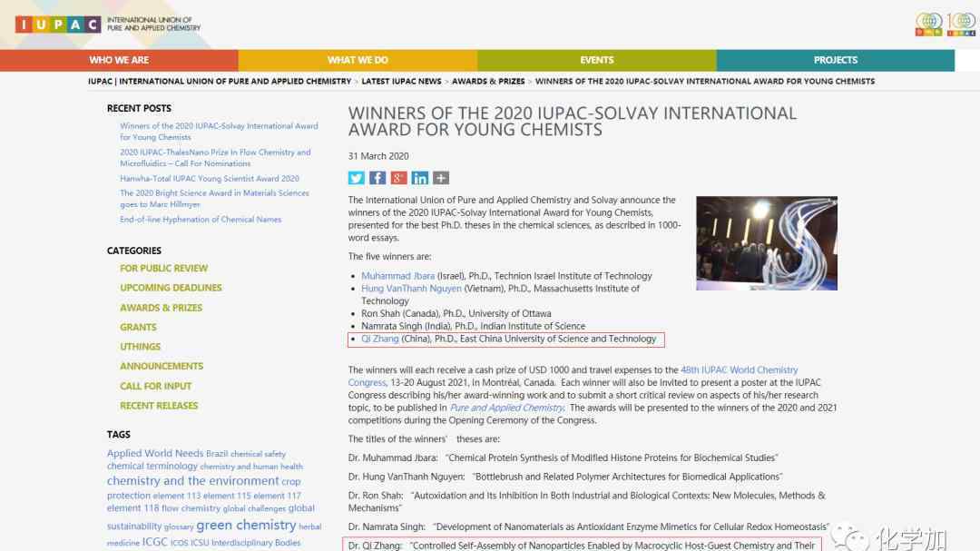
Task: Click the global challenges tag
Action: click(x=254, y=508)
